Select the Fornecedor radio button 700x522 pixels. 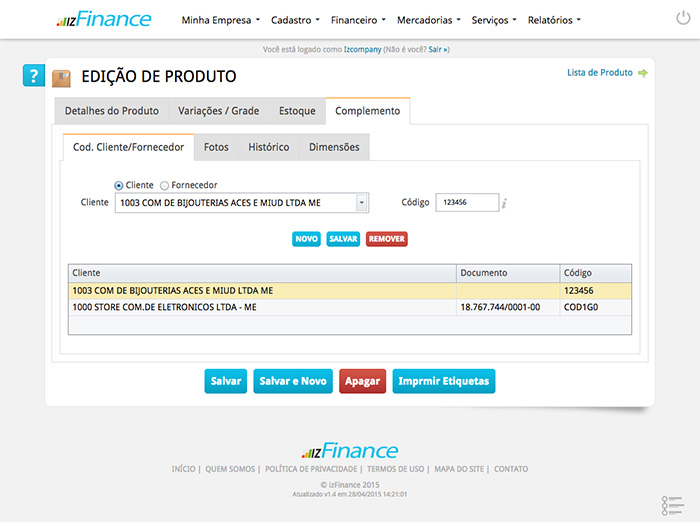coord(165,185)
